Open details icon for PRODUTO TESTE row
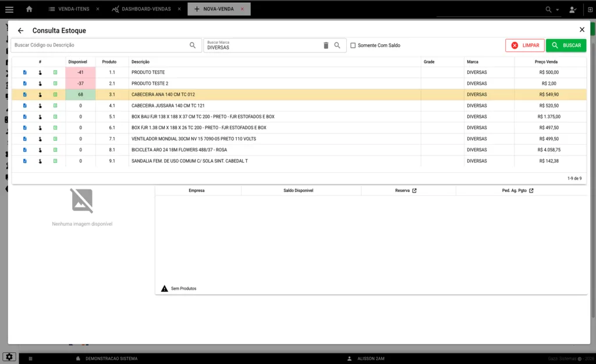 click(x=24, y=72)
